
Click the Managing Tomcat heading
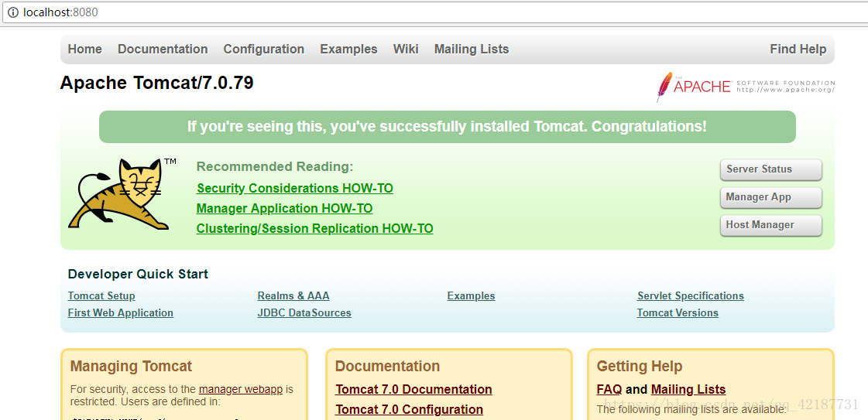coord(131,366)
